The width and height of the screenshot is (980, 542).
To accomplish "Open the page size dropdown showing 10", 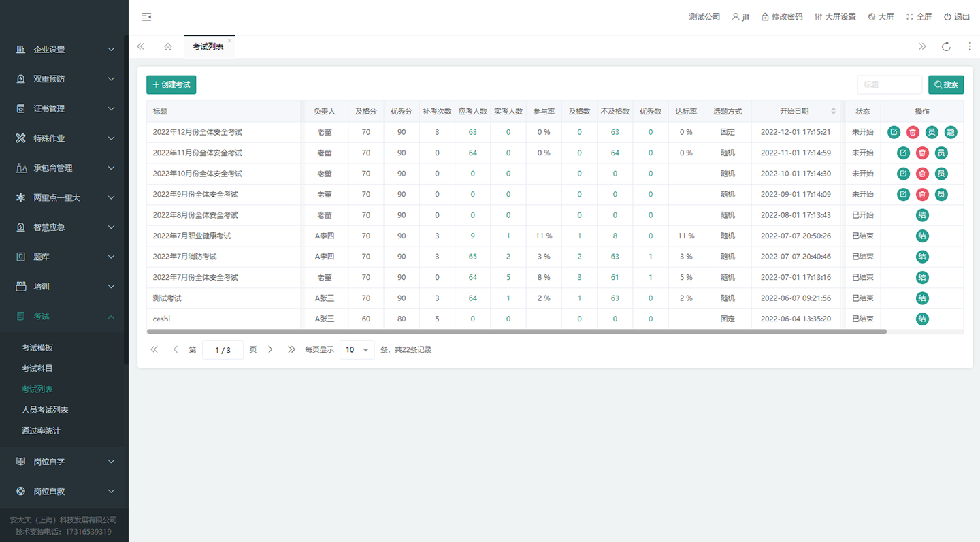I will pos(357,349).
